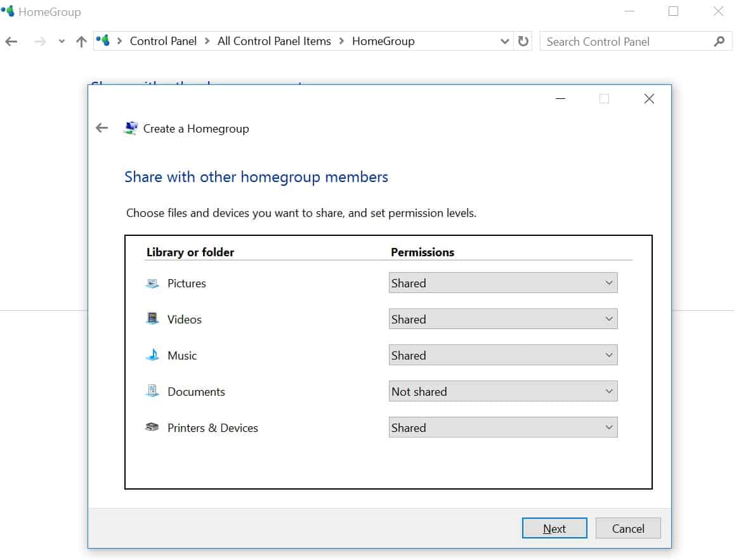The image size is (734, 560).
Task: Open the Documents permissions dropdown
Action: [503, 391]
